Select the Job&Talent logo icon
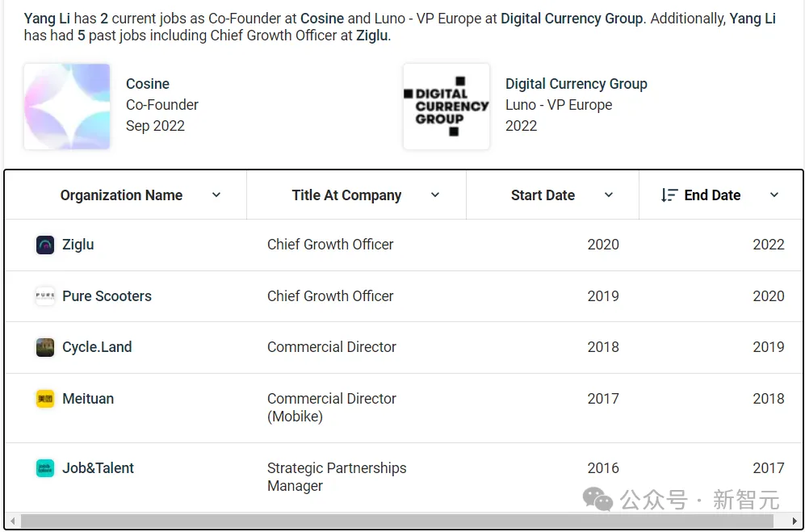 pos(45,468)
